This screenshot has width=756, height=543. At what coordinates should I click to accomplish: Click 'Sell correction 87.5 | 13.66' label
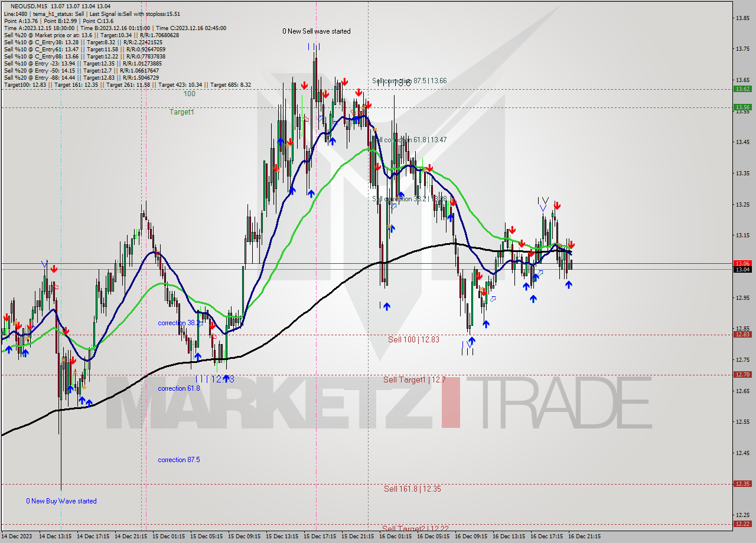point(409,81)
